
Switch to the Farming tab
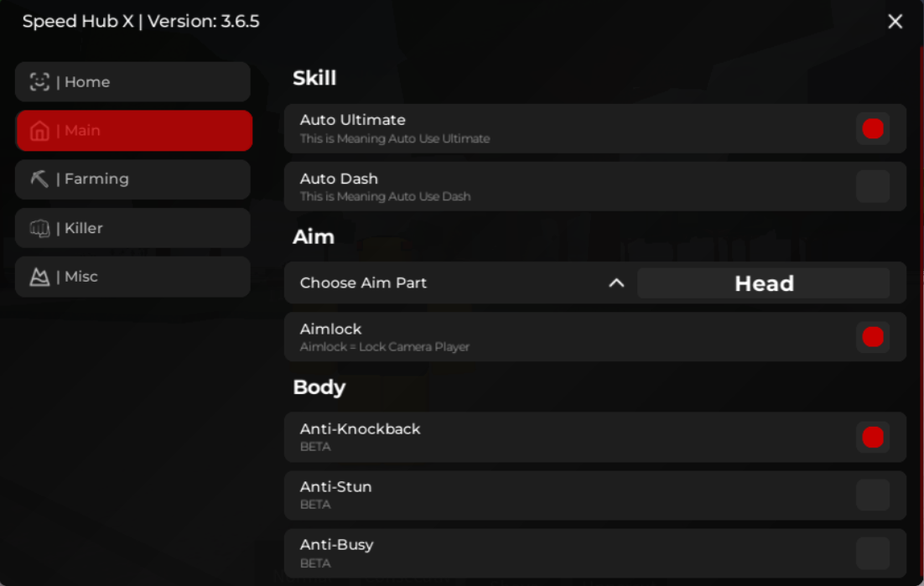click(132, 179)
